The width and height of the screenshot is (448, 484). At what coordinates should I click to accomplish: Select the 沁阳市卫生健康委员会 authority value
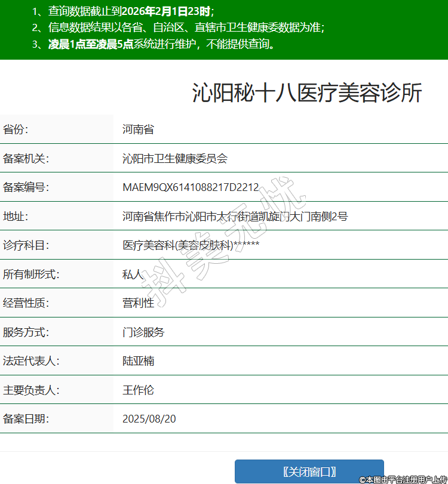[x=175, y=159]
